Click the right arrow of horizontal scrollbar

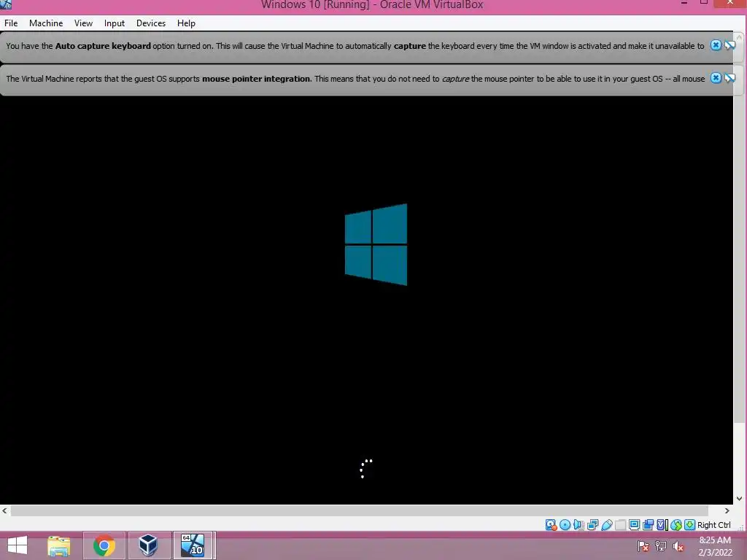(727, 510)
